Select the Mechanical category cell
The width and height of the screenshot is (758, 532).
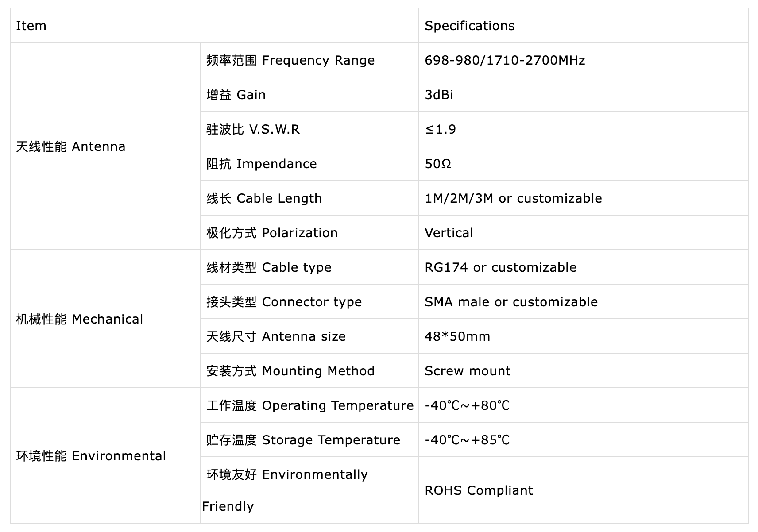click(x=80, y=319)
